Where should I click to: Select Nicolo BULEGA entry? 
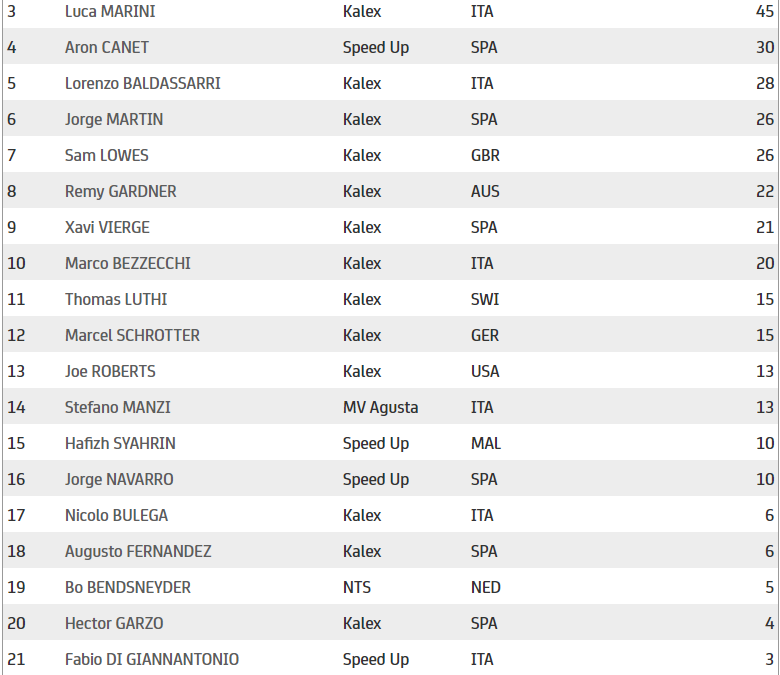point(116,515)
